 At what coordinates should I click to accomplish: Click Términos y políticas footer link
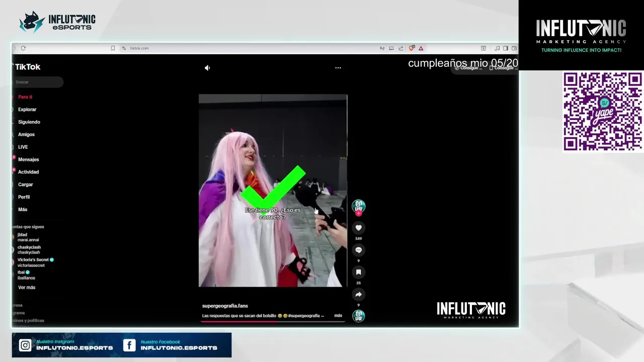click(x=28, y=321)
